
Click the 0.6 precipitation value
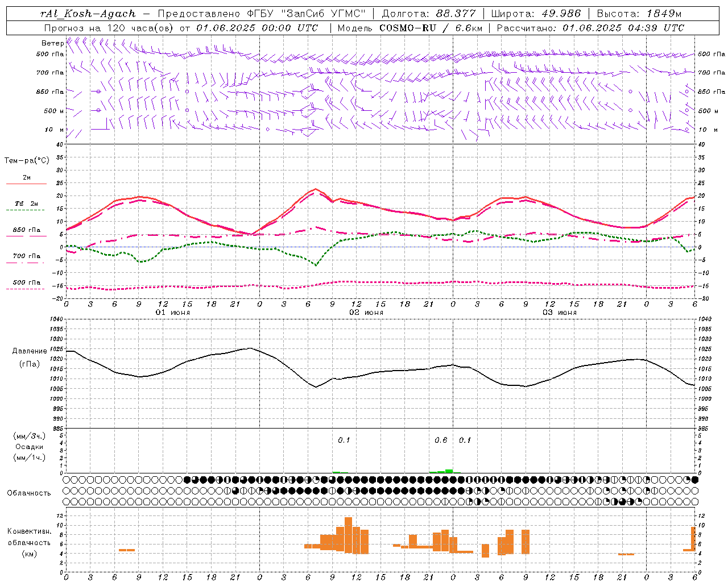point(441,440)
